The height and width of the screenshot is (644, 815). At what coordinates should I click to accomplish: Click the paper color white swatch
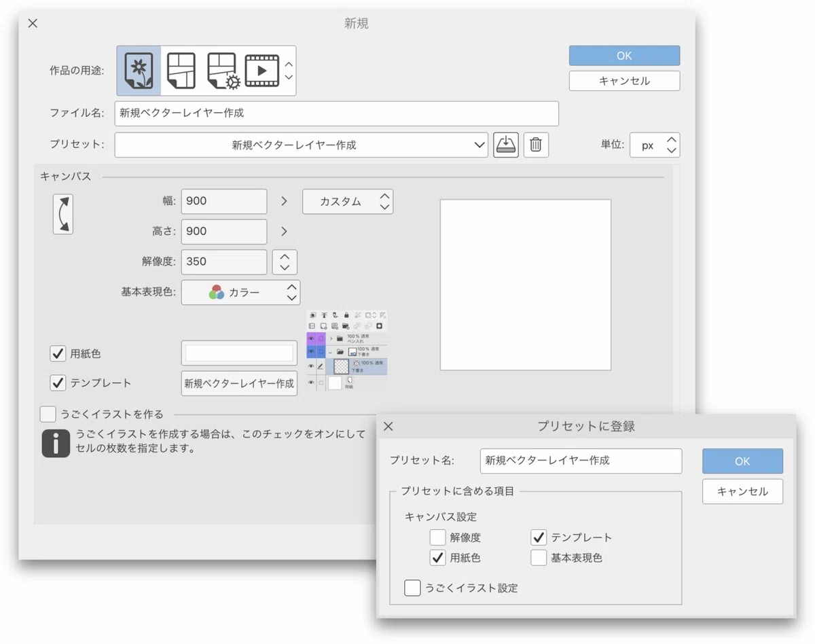pyautogui.click(x=239, y=353)
